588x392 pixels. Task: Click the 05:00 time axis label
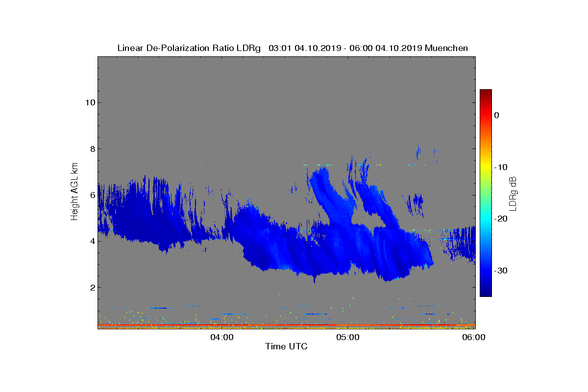point(348,337)
